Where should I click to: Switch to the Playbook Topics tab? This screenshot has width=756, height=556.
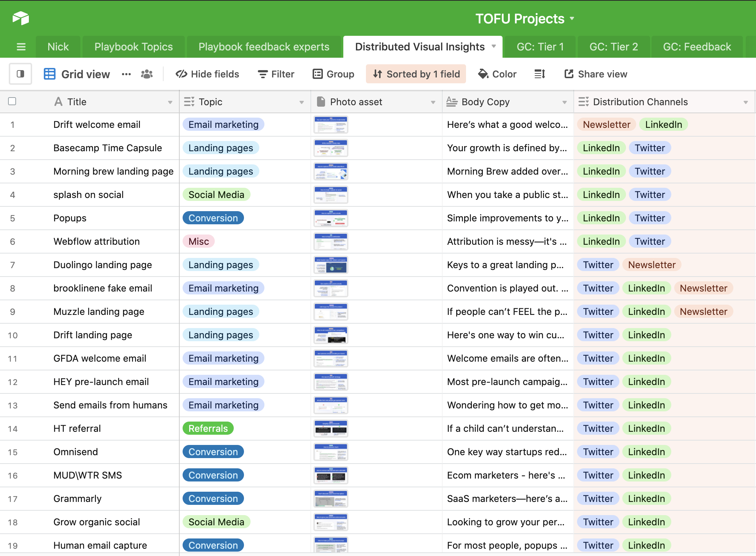point(133,47)
